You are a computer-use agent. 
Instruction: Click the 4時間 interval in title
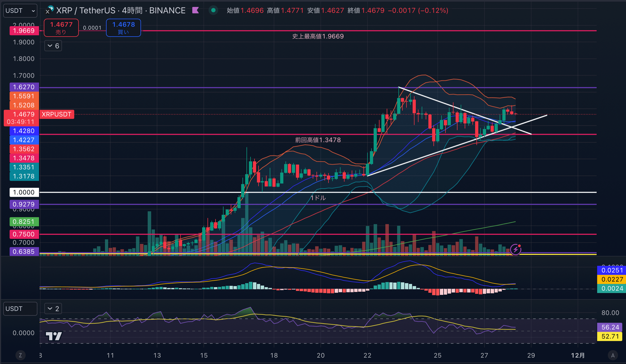[132, 10]
